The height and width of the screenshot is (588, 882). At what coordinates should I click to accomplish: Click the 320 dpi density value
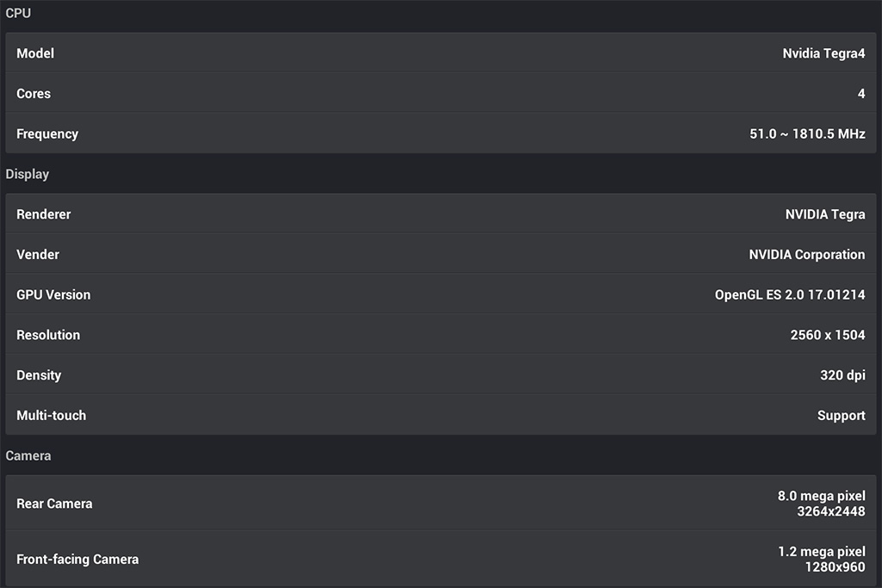[x=842, y=375]
